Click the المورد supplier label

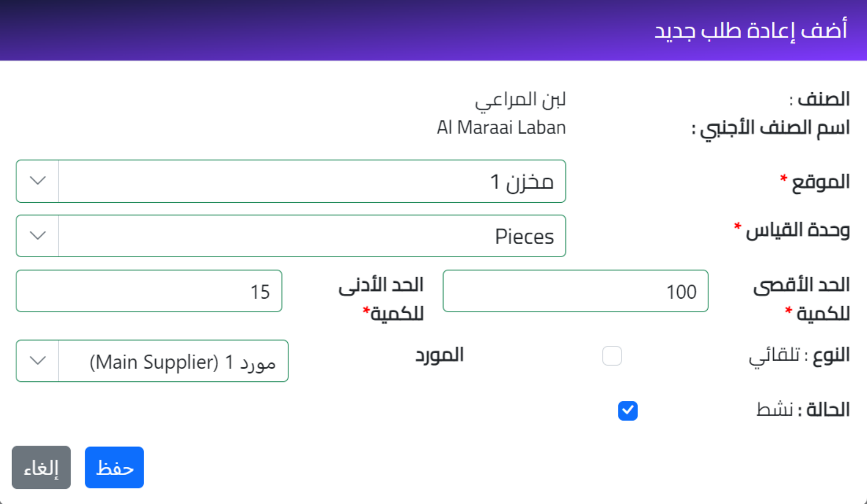(x=439, y=355)
